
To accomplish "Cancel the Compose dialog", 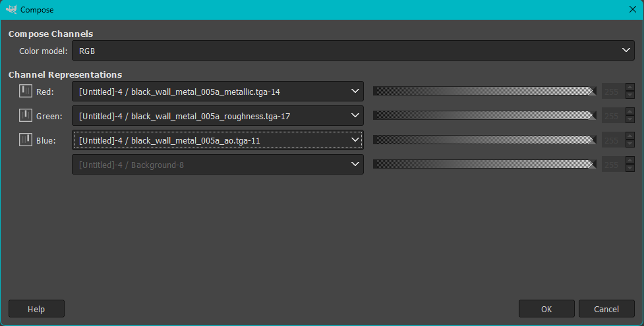I will (x=606, y=309).
